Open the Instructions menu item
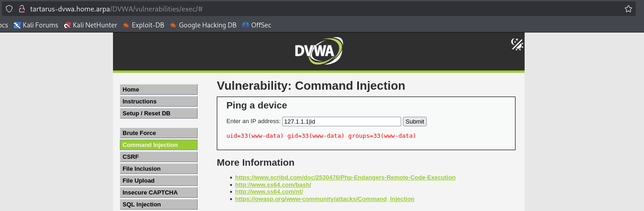This screenshot has height=211, width=644. click(158, 102)
